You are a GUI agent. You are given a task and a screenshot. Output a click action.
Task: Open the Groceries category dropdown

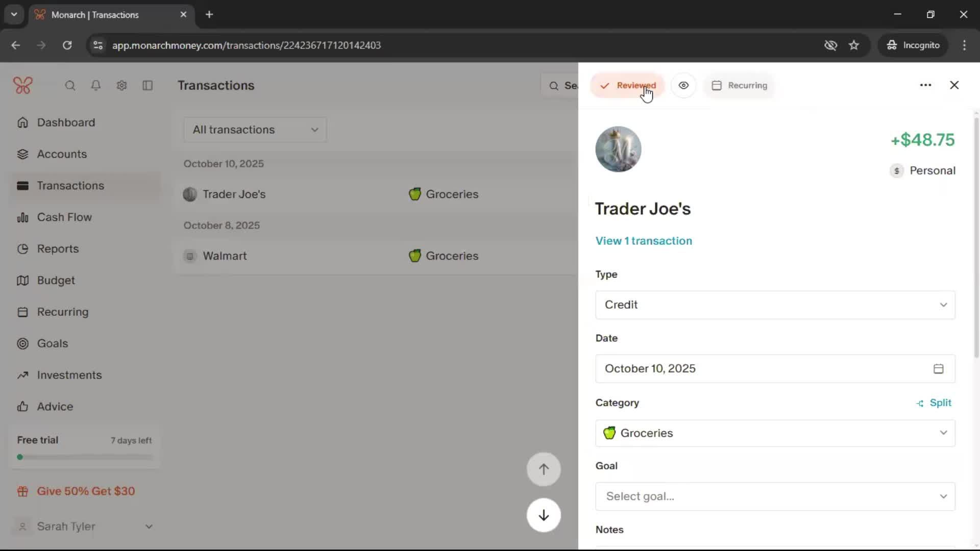[x=775, y=433]
